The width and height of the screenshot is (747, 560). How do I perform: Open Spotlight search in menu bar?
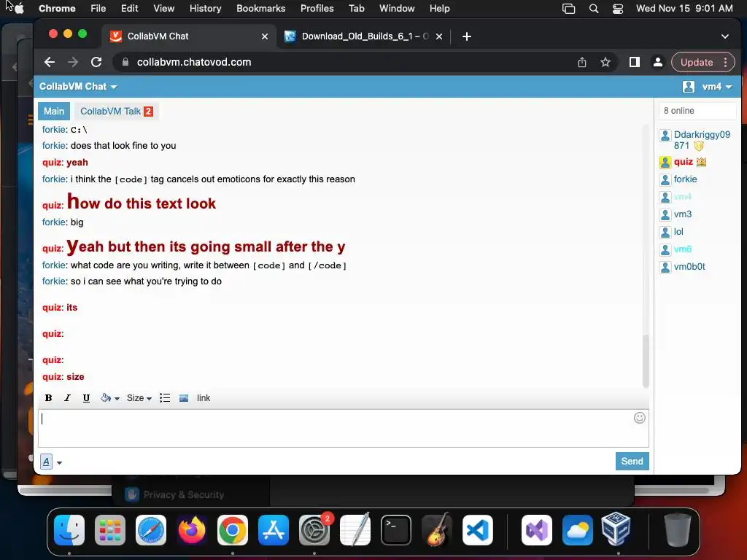pyautogui.click(x=594, y=9)
